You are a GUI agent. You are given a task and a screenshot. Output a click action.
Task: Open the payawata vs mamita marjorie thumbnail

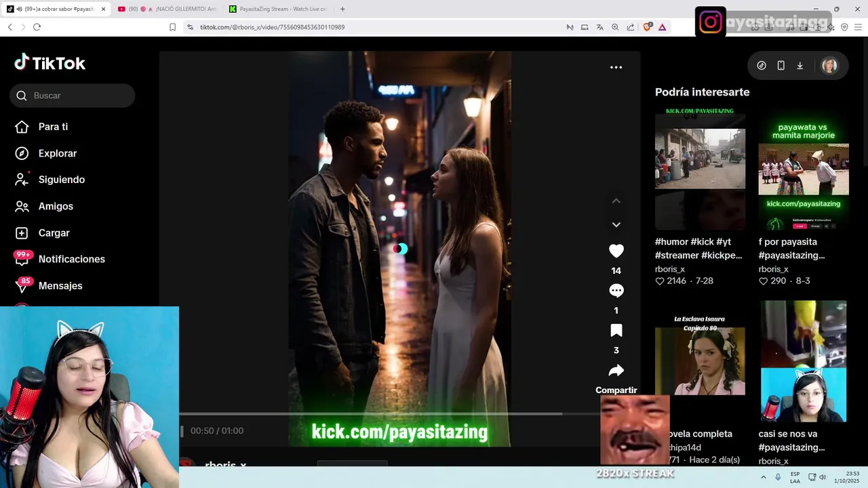point(804,168)
